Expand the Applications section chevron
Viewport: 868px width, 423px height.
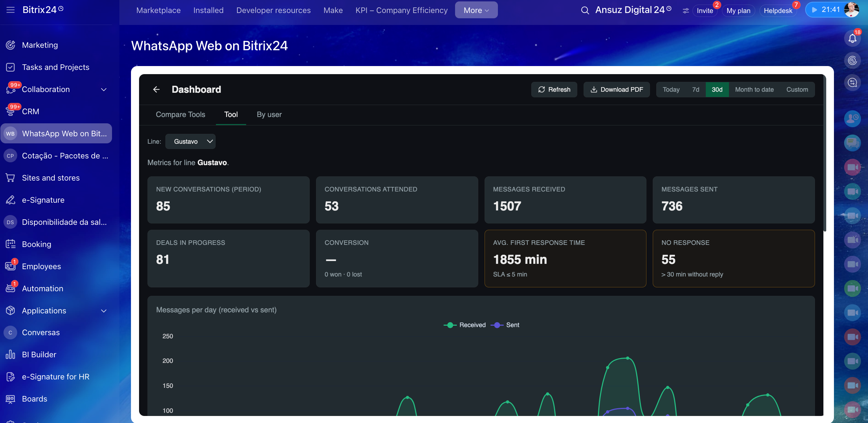(x=104, y=311)
